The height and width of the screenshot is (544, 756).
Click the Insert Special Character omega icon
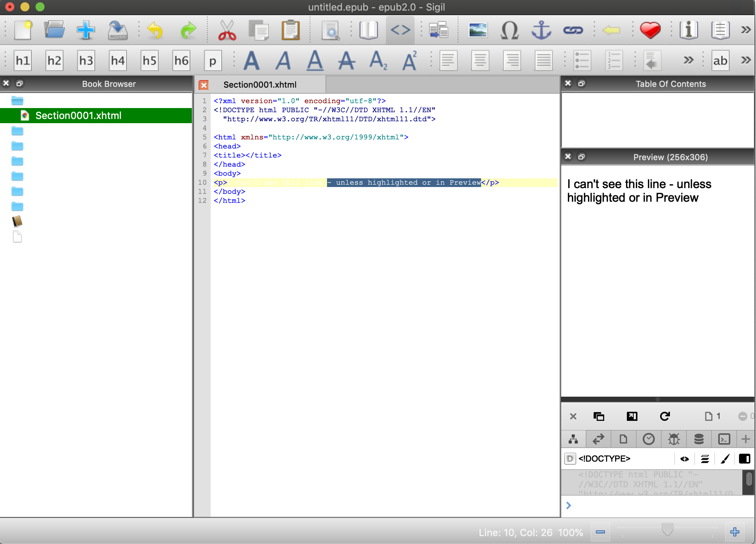pos(509,30)
